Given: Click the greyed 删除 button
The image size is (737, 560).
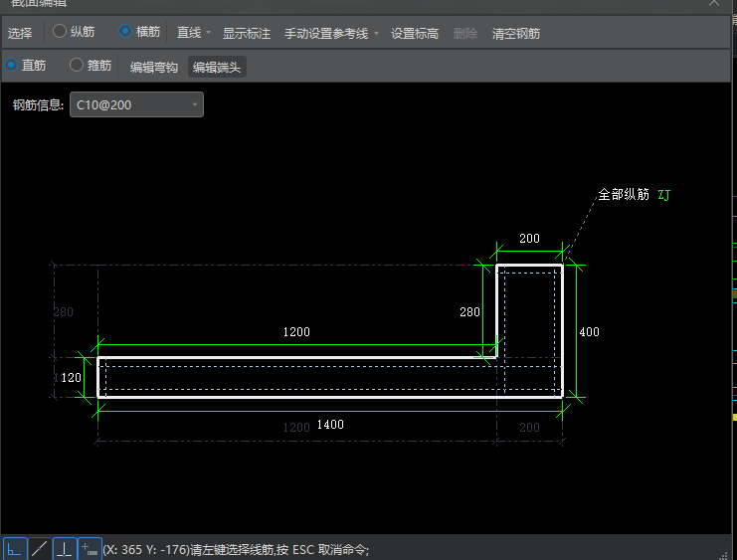Looking at the screenshot, I should (x=464, y=34).
